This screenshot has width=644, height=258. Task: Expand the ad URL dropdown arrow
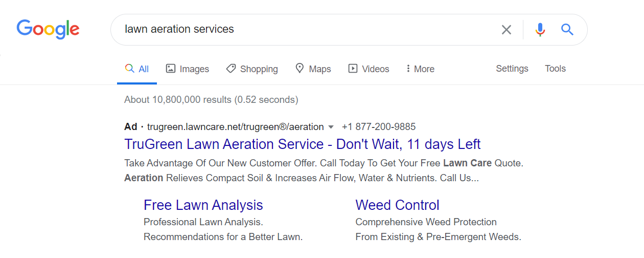tap(331, 127)
